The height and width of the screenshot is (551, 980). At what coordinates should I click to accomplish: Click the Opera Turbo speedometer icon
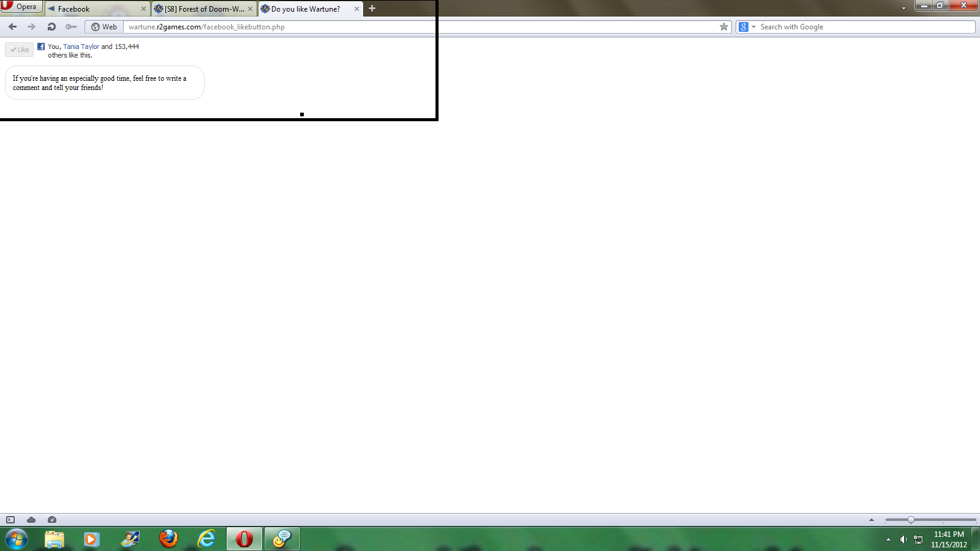[52, 520]
